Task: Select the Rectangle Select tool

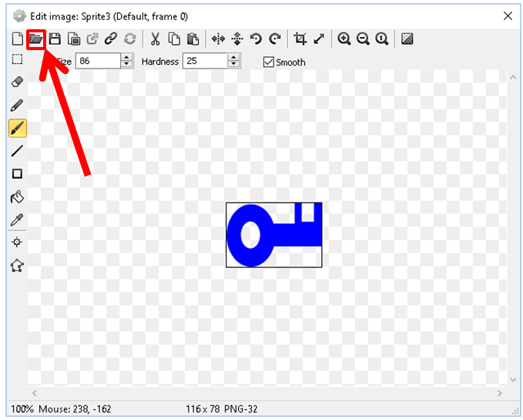Action: tap(18, 59)
